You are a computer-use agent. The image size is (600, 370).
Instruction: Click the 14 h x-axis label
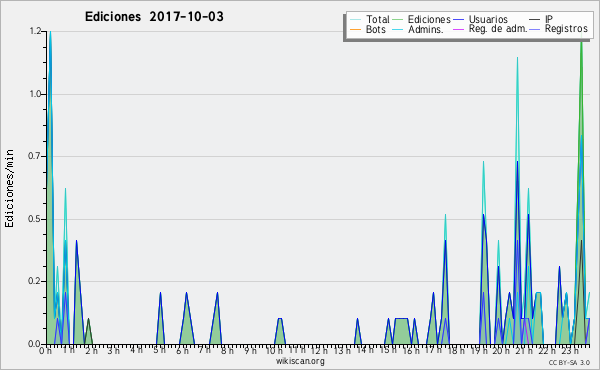coord(365,349)
